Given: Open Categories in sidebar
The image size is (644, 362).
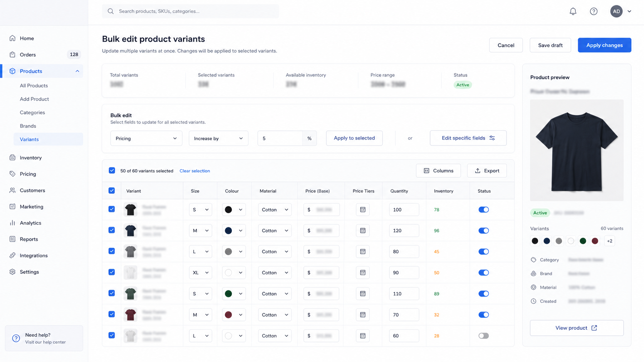Looking at the screenshot, I should (32, 112).
